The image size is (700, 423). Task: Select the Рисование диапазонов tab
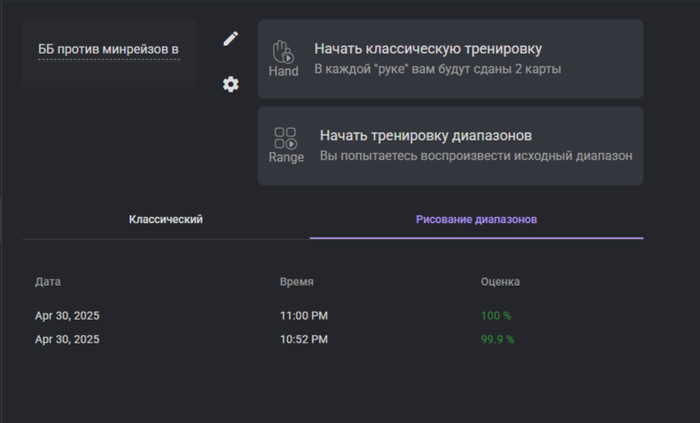tap(476, 220)
